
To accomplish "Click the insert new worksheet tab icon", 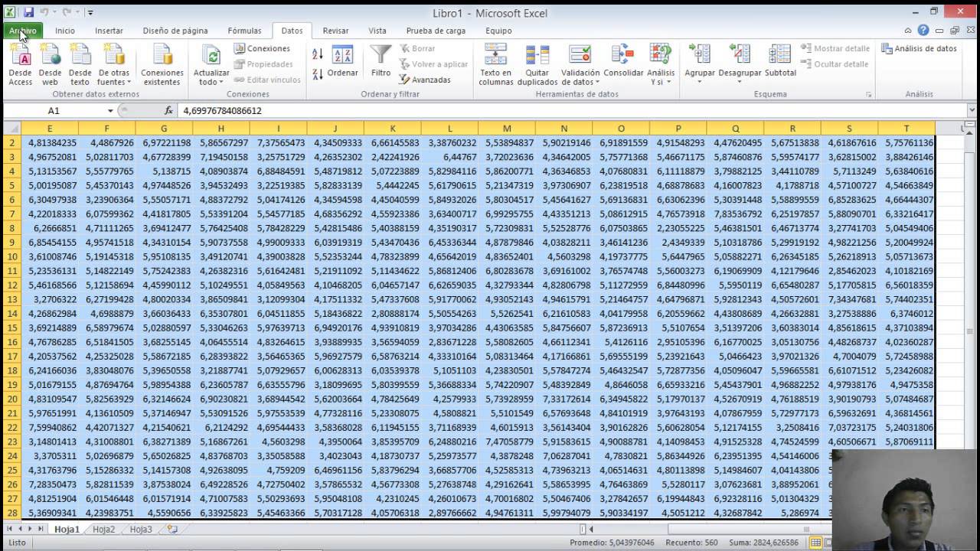I will 172,529.
